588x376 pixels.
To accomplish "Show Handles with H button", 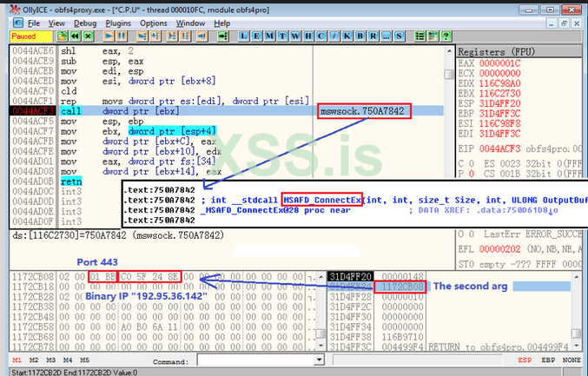I will [x=307, y=36].
